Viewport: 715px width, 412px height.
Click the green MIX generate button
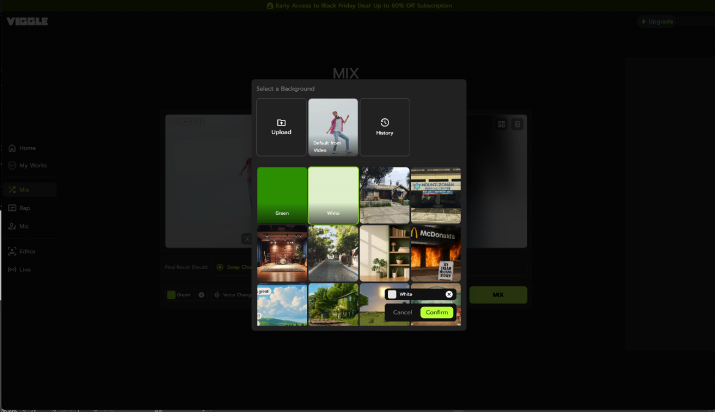[x=498, y=295]
